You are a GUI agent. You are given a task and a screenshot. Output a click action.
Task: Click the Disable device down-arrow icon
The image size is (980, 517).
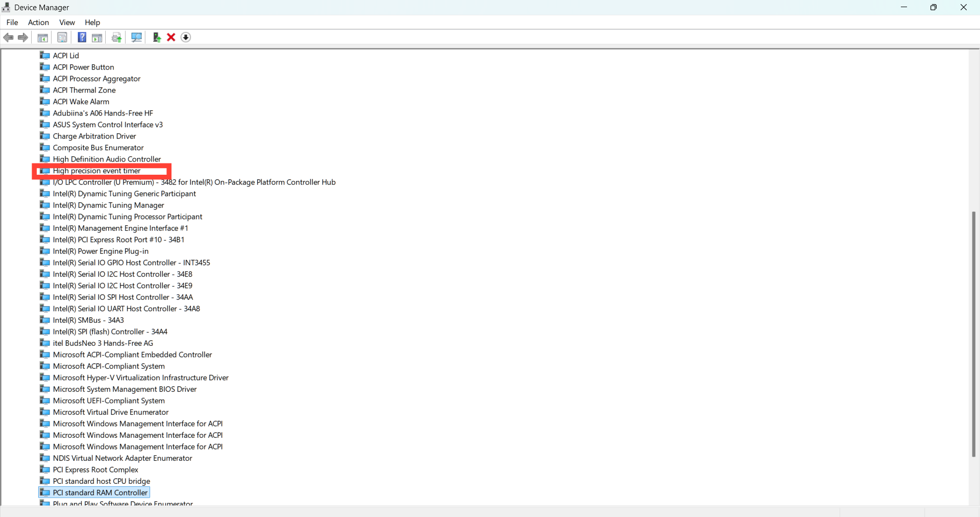tap(186, 37)
